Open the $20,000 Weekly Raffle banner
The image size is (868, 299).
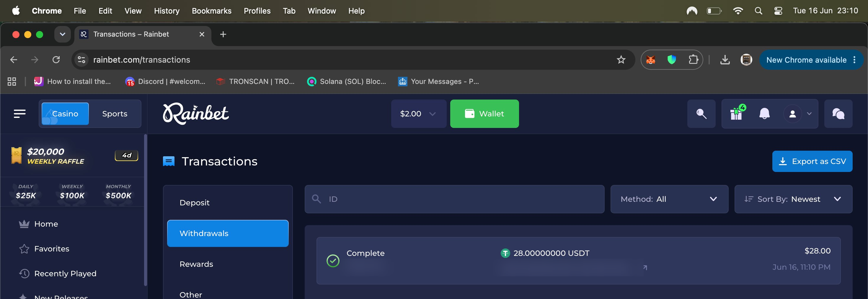(x=72, y=156)
